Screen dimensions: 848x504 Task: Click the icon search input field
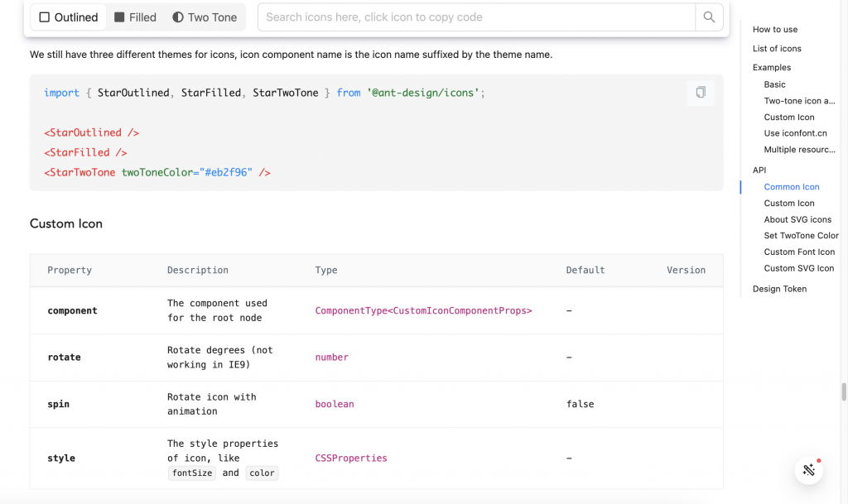476,17
